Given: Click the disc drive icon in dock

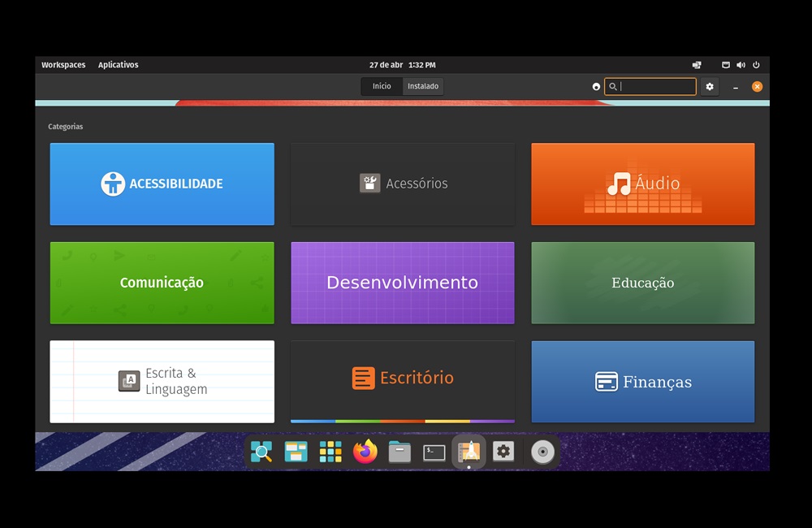Looking at the screenshot, I should click(x=542, y=452).
